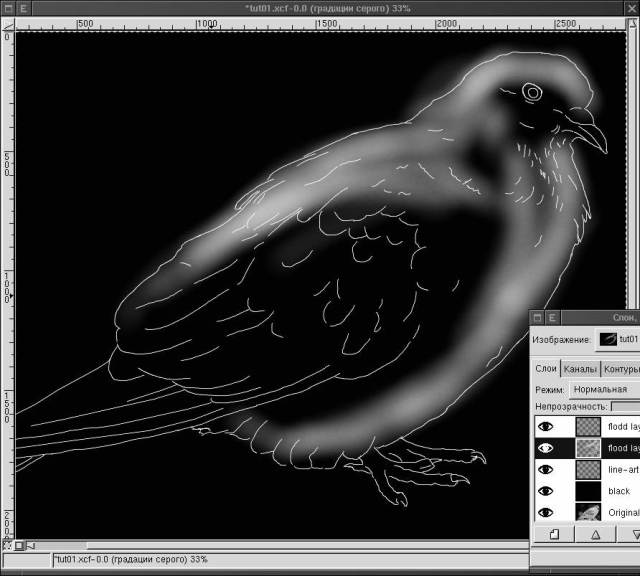Select the black layer thumbnail
The height and width of the screenshot is (576, 640).
pos(588,491)
